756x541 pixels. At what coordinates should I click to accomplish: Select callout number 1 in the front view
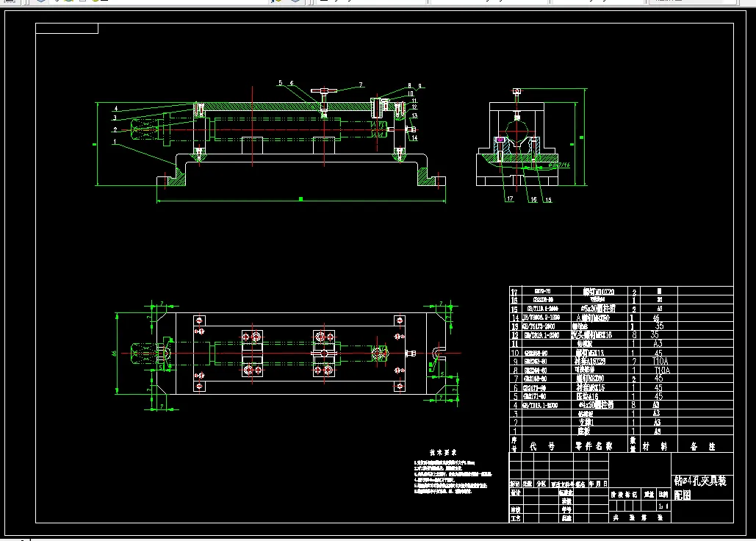[x=115, y=142]
